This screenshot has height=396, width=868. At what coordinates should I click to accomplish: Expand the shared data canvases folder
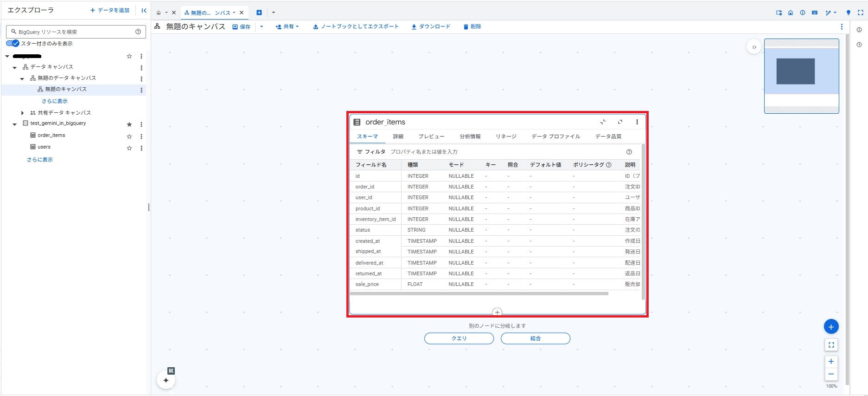click(x=22, y=113)
